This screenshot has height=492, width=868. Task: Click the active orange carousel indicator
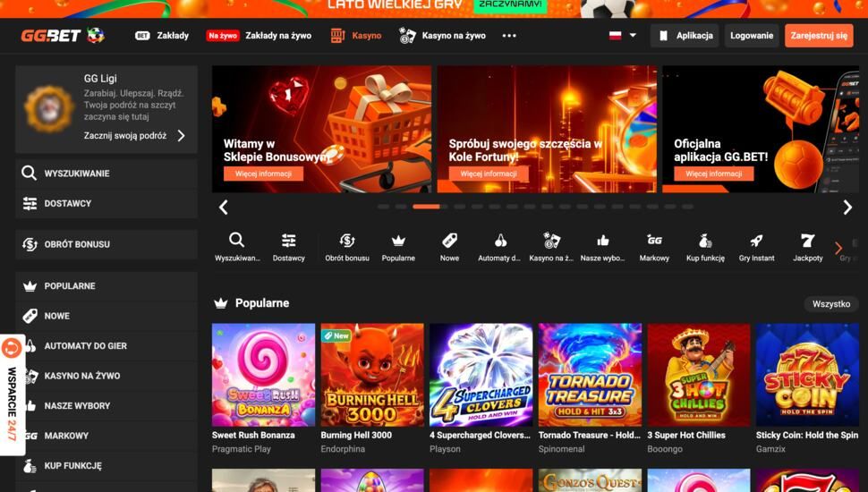426,207
